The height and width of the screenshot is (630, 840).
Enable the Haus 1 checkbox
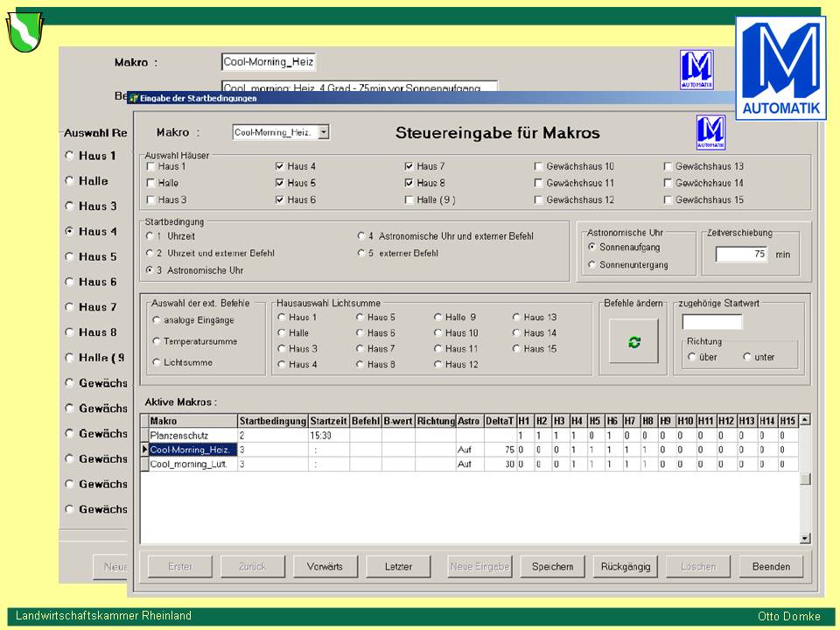150,166
